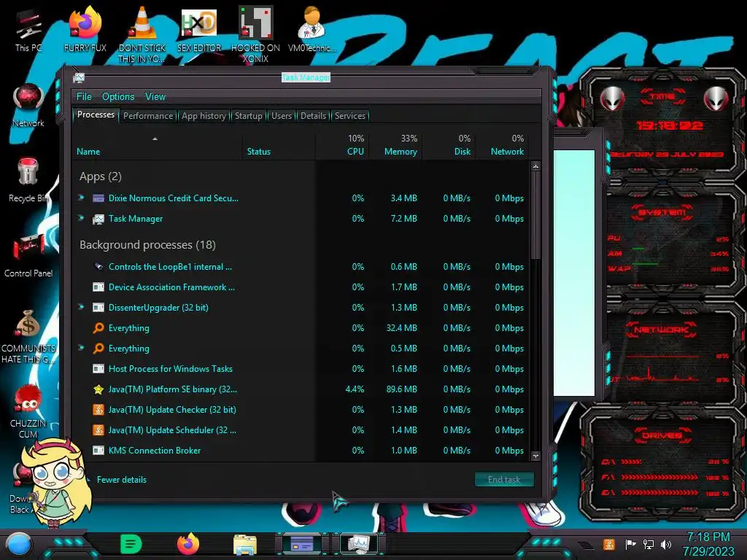
Task: Sort by the Network column header
Action: coord(503,146)
